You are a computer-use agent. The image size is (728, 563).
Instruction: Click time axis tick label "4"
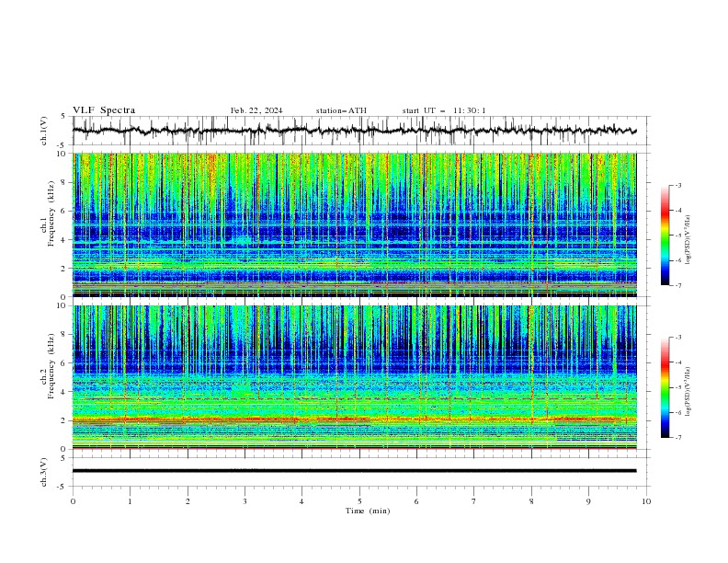(x=302, y=501)
